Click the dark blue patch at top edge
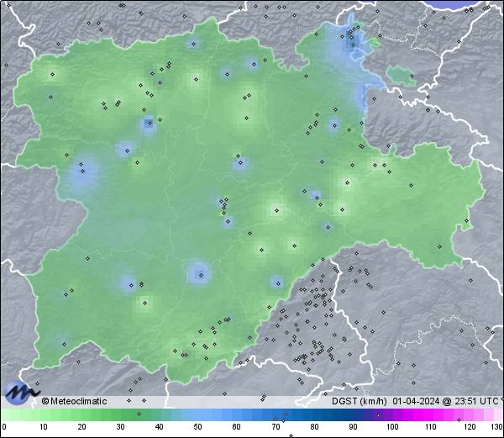 (465, 4)
